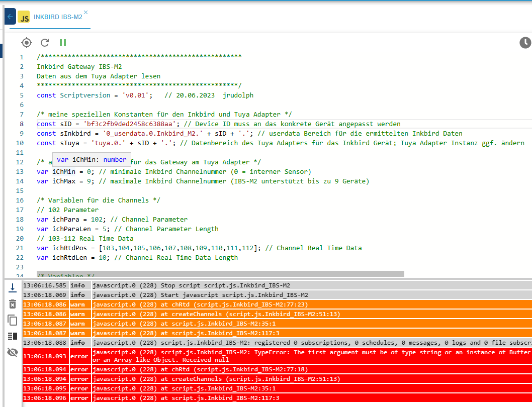Click '// 103-112 Real Time Data' comment
The height and width of the screenshot is (407, 532).
coord(85,239)
